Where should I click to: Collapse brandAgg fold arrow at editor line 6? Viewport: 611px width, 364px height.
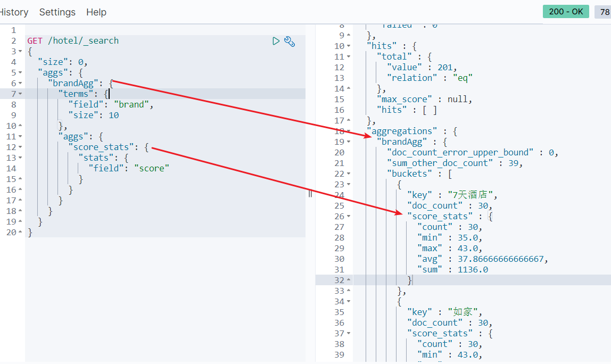(x=20, y=84)
